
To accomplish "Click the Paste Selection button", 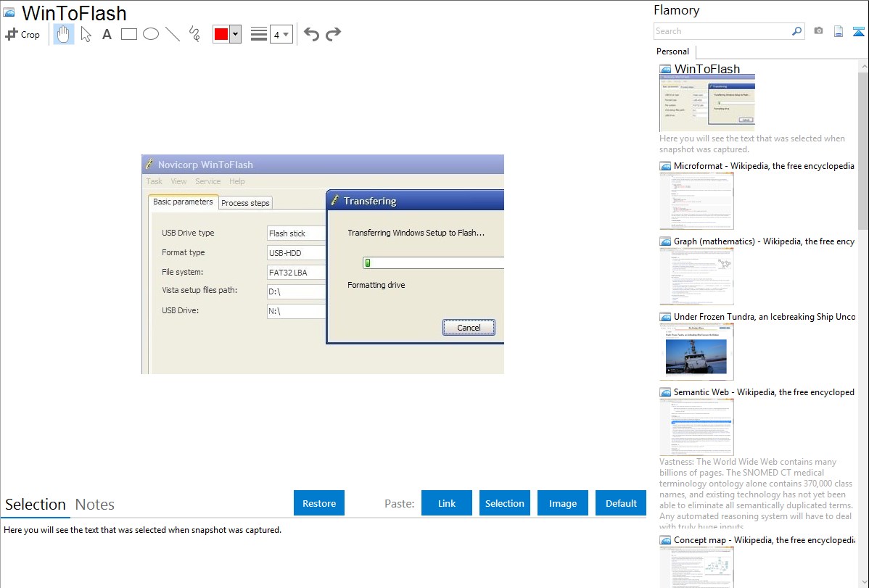I will point(505,503).
